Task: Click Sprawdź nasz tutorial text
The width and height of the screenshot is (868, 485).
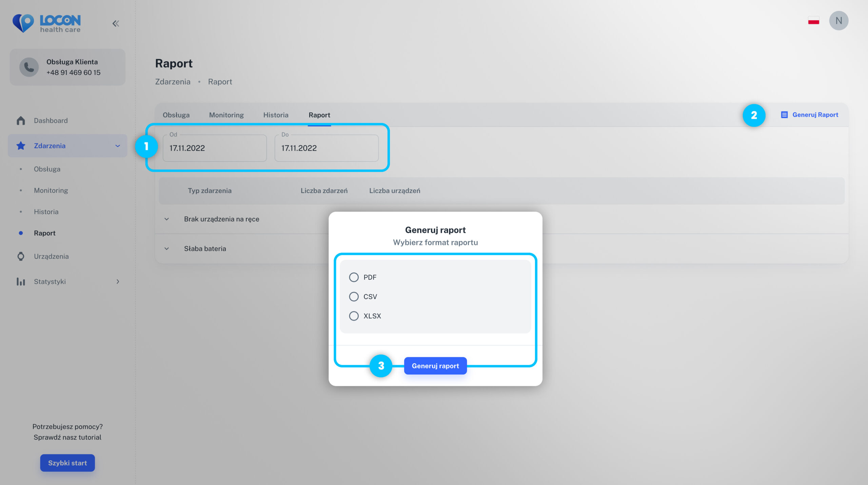Action: tap(67, 437)
